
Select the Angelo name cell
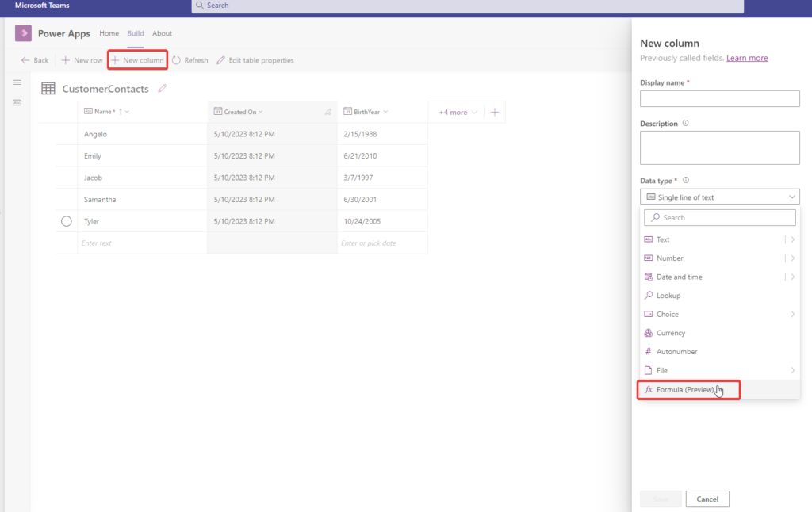pyautogui.click(x=143, y=134)
